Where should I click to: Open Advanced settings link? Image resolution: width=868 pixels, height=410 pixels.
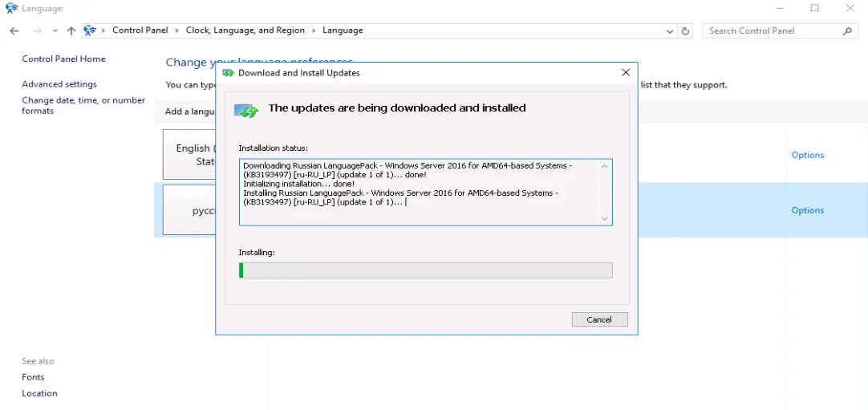[x=59, y=84]
